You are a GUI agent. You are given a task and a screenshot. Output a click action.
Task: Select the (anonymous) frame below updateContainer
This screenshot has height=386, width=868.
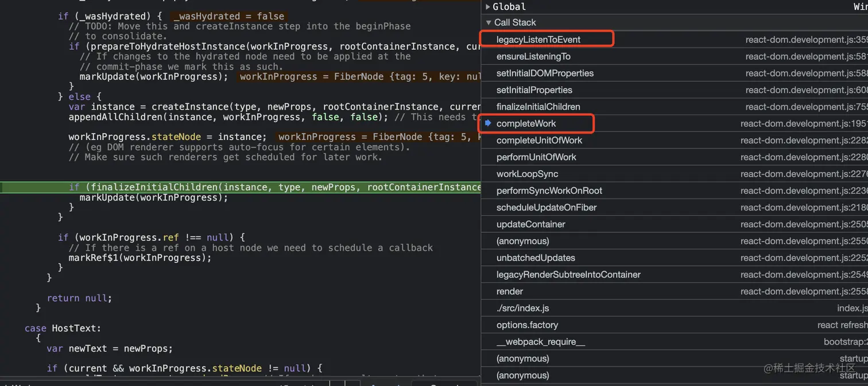click(x=674, y=241)
